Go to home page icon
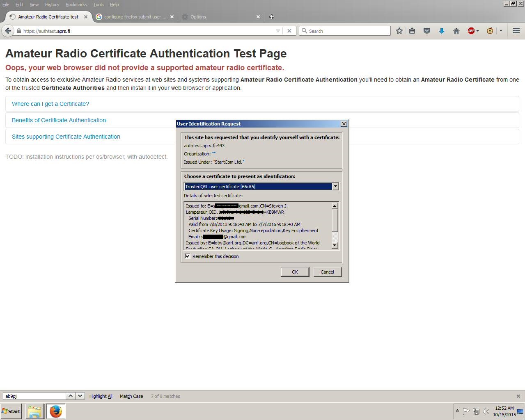The height and width of the screenshot is (420, 525). click(456, 31)
